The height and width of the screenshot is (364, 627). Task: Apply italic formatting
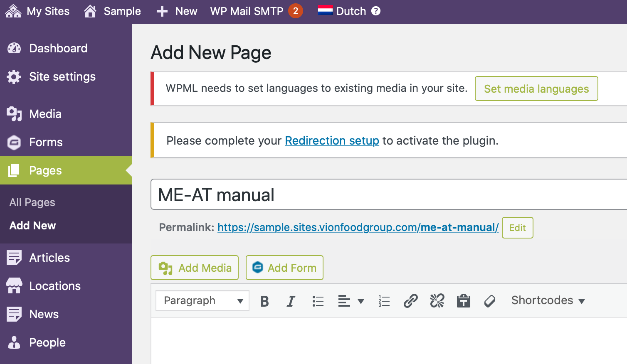click(x=291, y=301)
